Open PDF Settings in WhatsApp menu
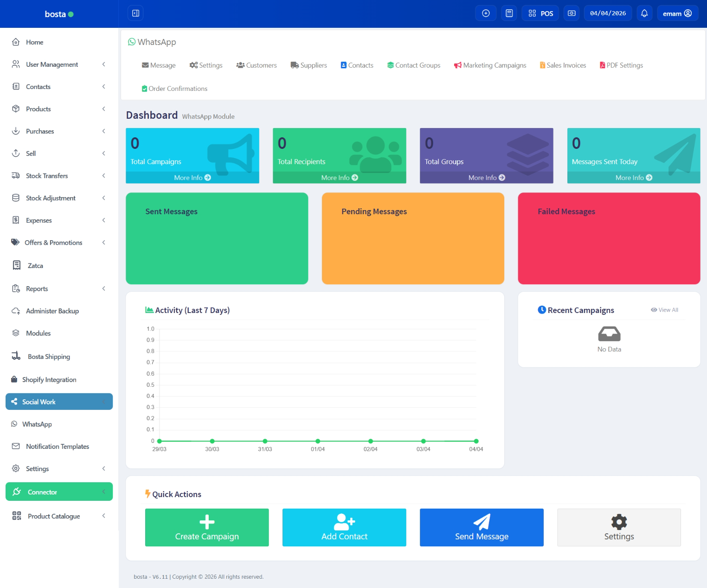Image resolution: width=707 pixels, height=588 pixels. [x=621, y=65]
